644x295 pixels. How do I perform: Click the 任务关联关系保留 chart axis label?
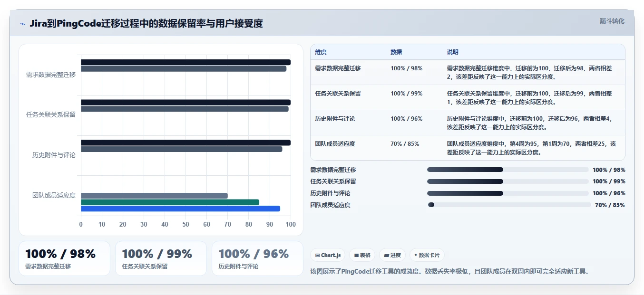pos(51,114)
